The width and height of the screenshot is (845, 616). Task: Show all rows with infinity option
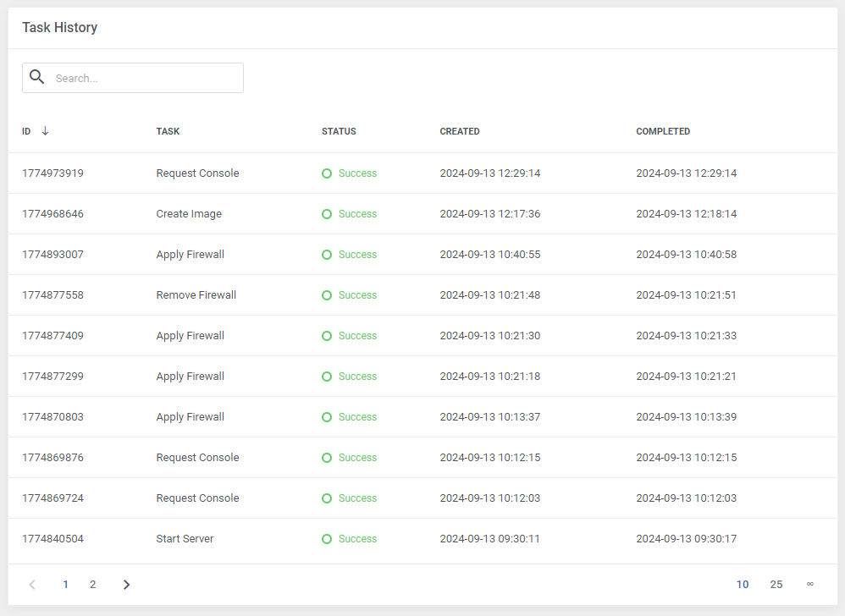[810, 584]
